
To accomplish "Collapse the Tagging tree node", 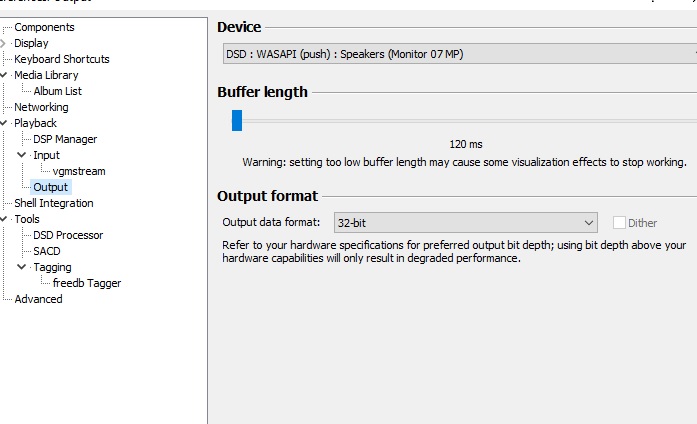I will tap(22, 267).
